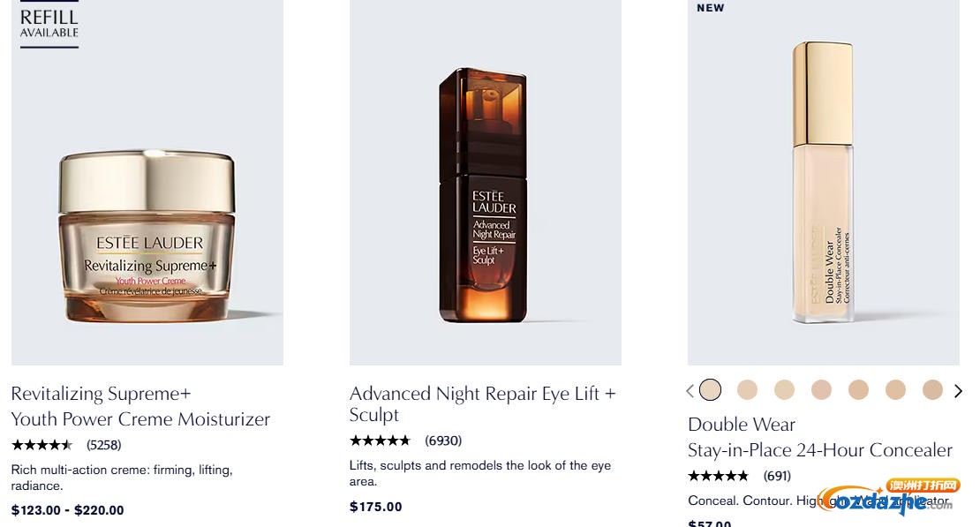This screenshot has width=980, height=527.
Task: Click the NEW badge above the concealer
Action: (x=711, y=8)
